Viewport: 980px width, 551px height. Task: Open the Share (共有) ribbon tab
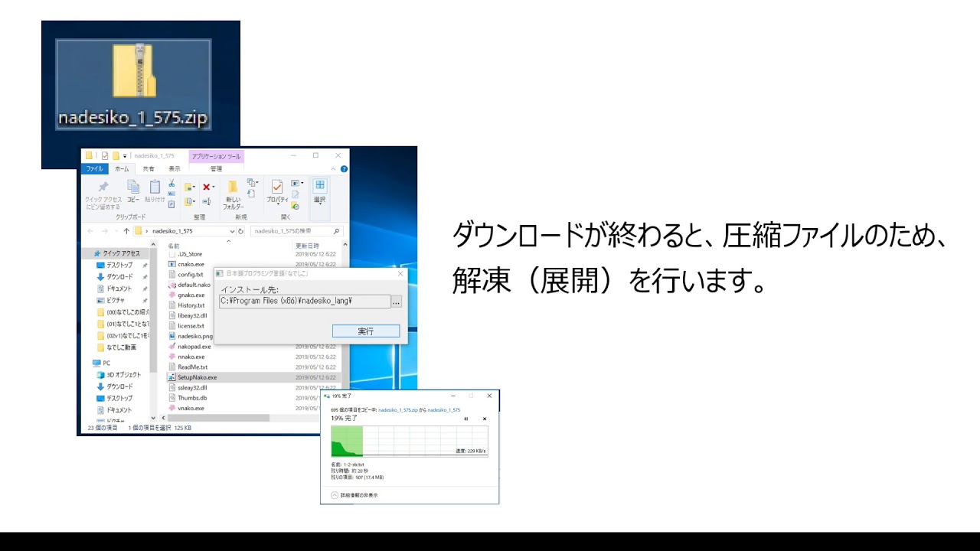click(149, 168)
